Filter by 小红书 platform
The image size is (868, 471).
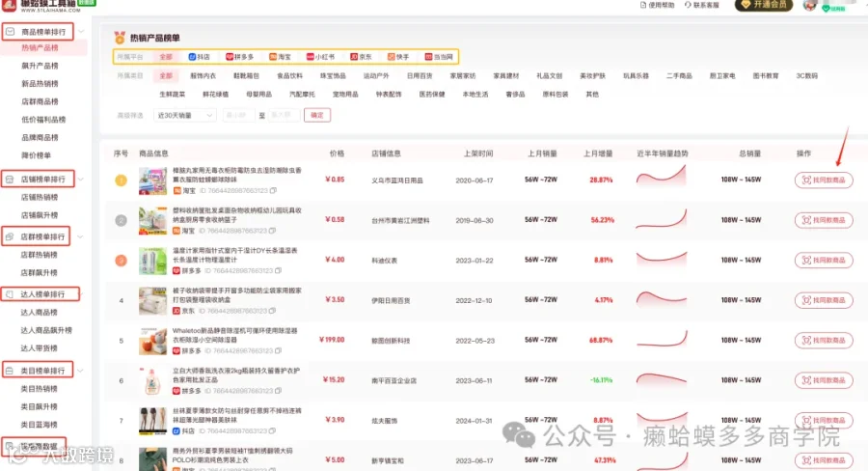point(320,57)
